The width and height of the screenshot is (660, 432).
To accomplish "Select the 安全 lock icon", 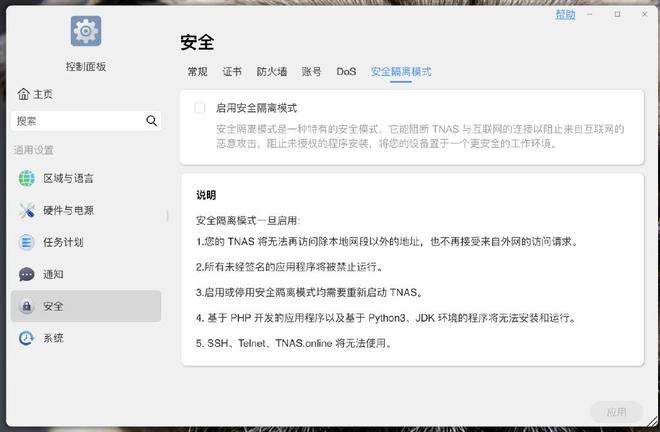I will pyautogui.click(x=27, y=306).
